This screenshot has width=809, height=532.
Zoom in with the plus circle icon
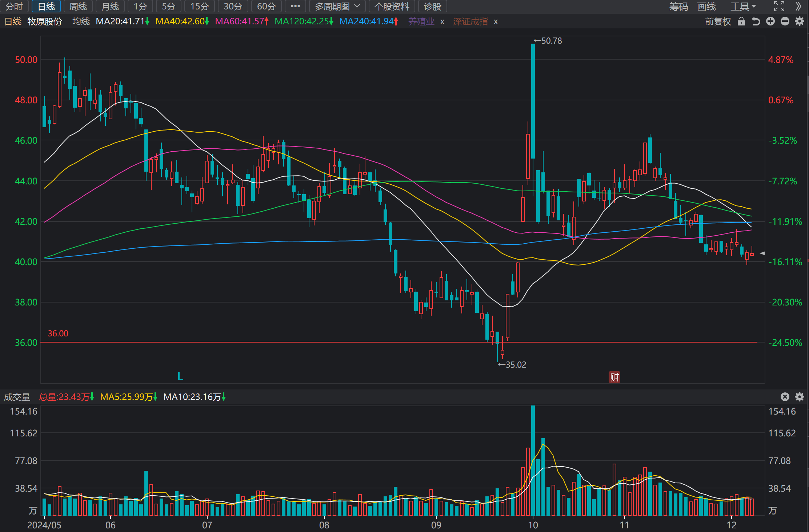pos(770,21)
